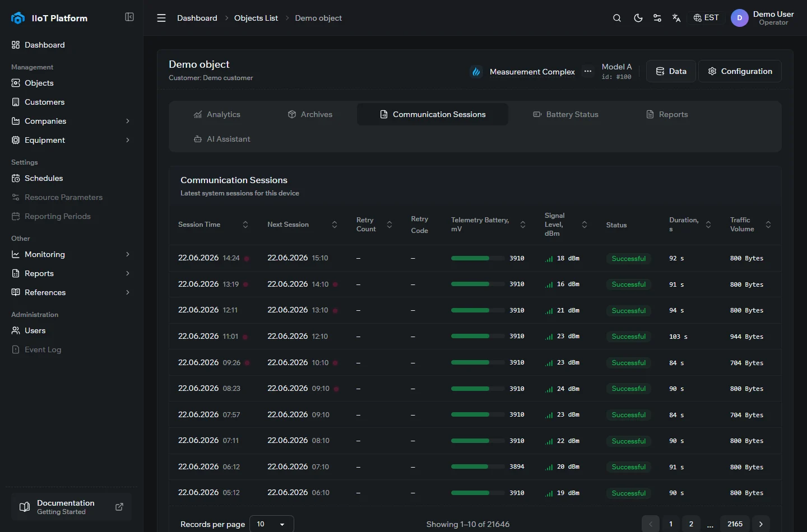Go to last page 2165
The height and width of the screenshot is (532, 807).
pos(735,524)
